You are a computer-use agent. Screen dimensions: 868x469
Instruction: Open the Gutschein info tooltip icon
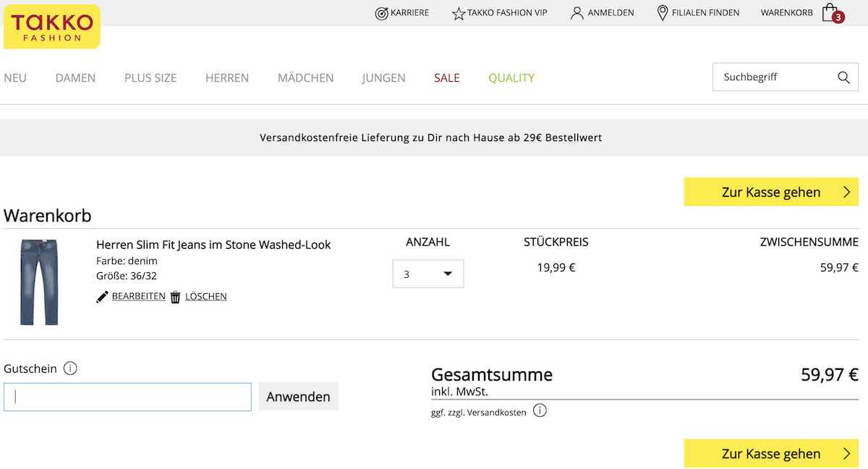pyautogui.click(x=70, y=368)
